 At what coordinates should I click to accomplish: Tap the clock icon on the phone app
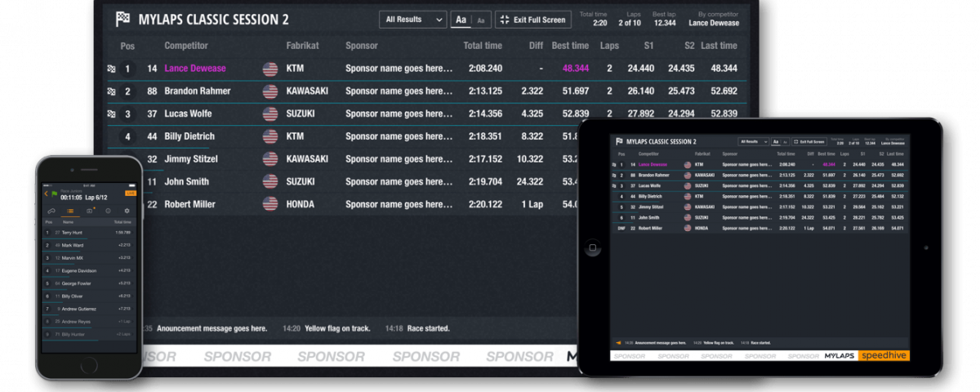[x=109, y=211]
